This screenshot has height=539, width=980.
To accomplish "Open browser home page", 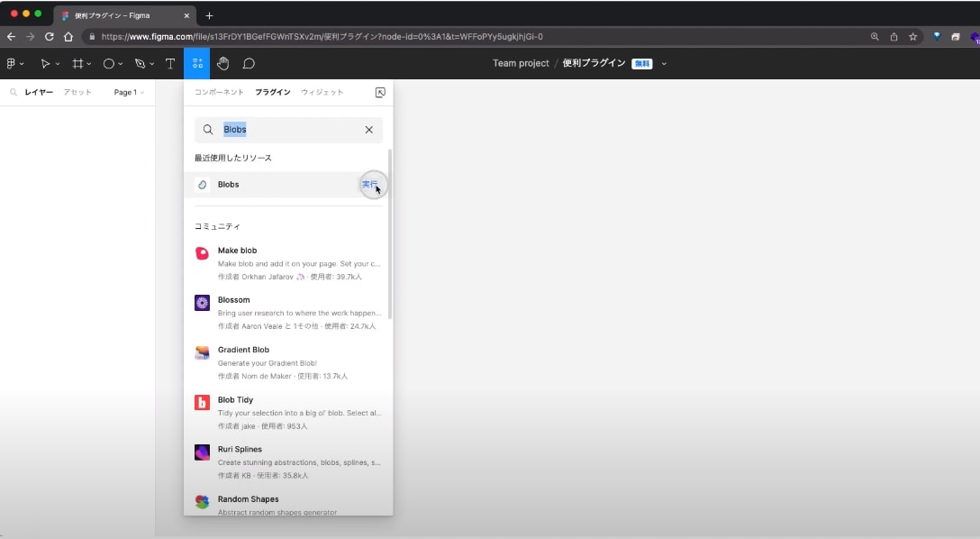I will tap(68, 37).
